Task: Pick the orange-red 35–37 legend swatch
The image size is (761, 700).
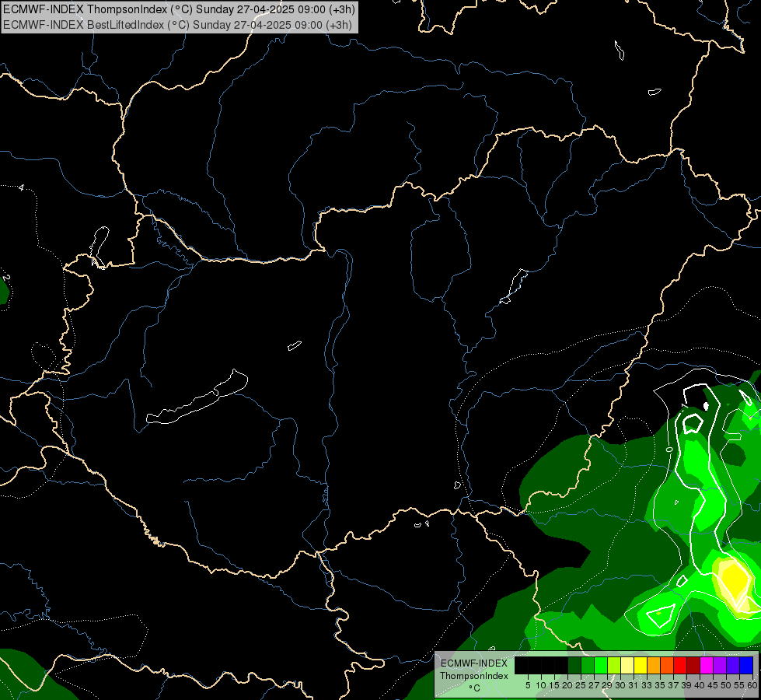Action: point(667,666)
